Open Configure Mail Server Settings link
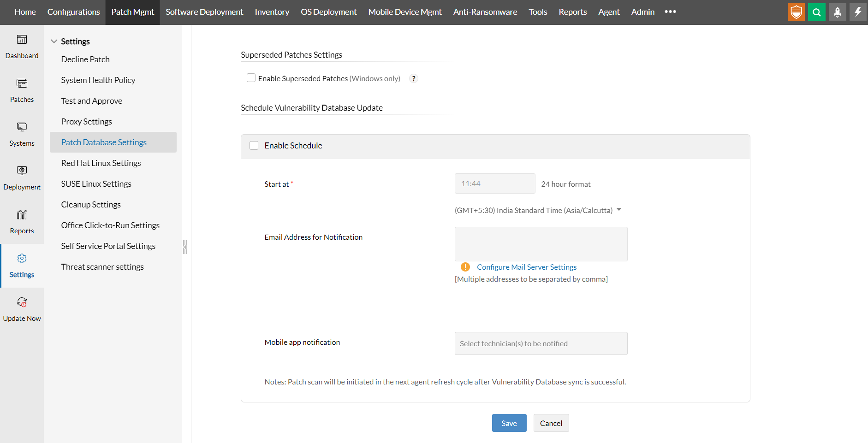The height and width of the screenshot is (443, 868). [x=526, y=267]
